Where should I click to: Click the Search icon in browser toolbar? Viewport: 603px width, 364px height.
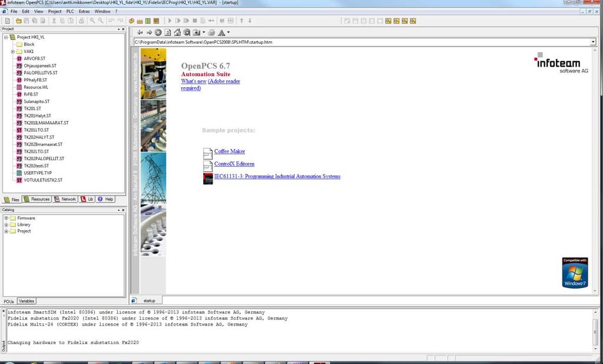coord(187,33)
